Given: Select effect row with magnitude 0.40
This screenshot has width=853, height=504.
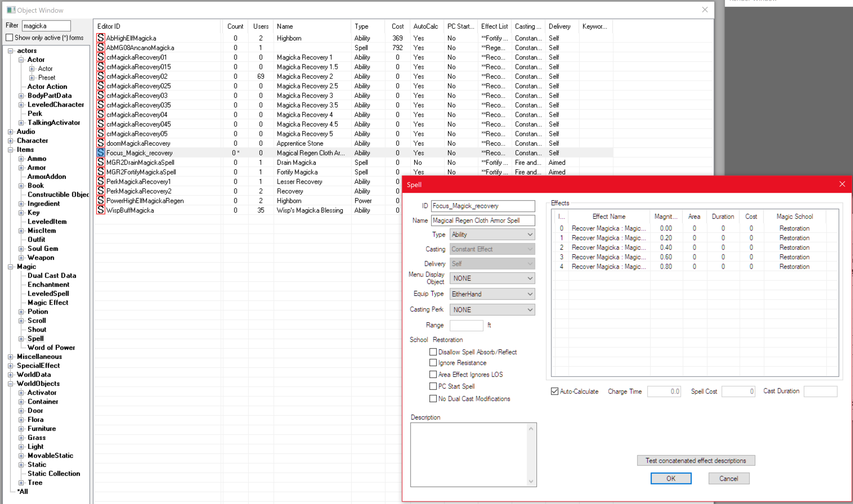Looking at the screenshot, I should 694,247.
